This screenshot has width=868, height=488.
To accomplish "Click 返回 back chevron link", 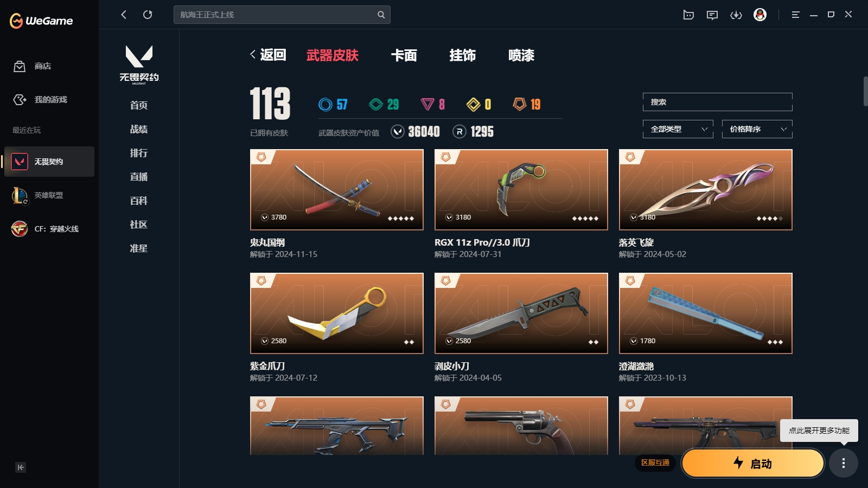I will pyautogui.click(x=268, y=55).
